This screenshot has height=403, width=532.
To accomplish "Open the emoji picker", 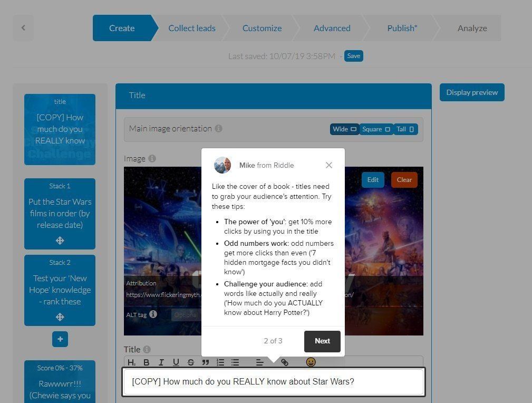I will [x=311, y=362].
